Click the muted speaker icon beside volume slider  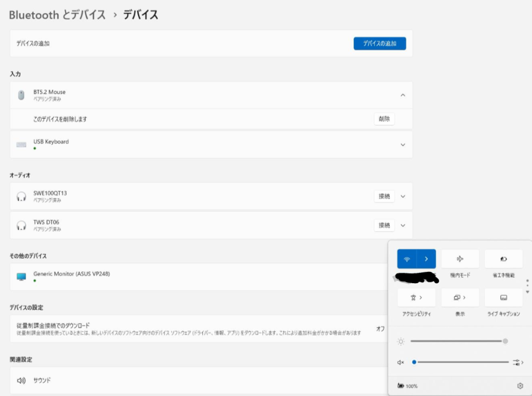[401, 362]
